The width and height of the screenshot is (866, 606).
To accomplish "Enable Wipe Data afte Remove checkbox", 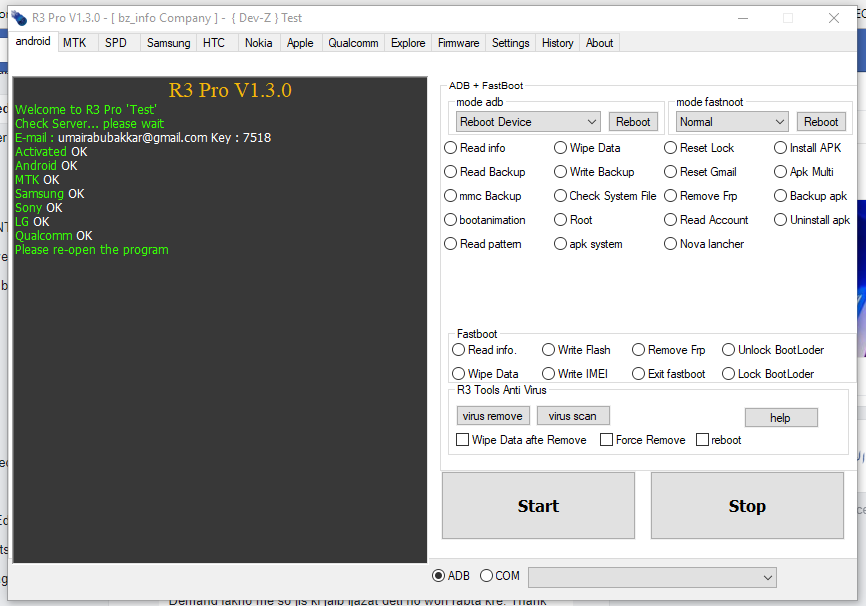I will [522, 440].
